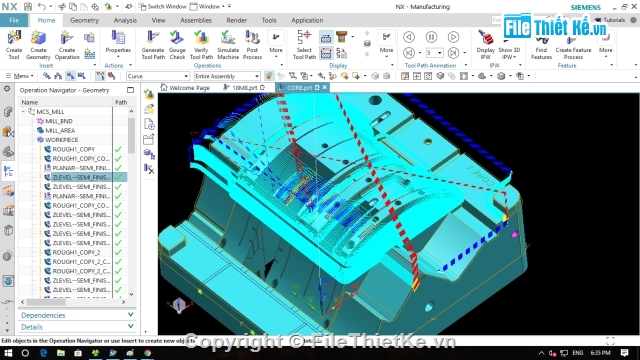The height and width of the screenshot is (360, 640).
Task: Open Microsoft Edge from taskbar
Action: tap(43, 353)
